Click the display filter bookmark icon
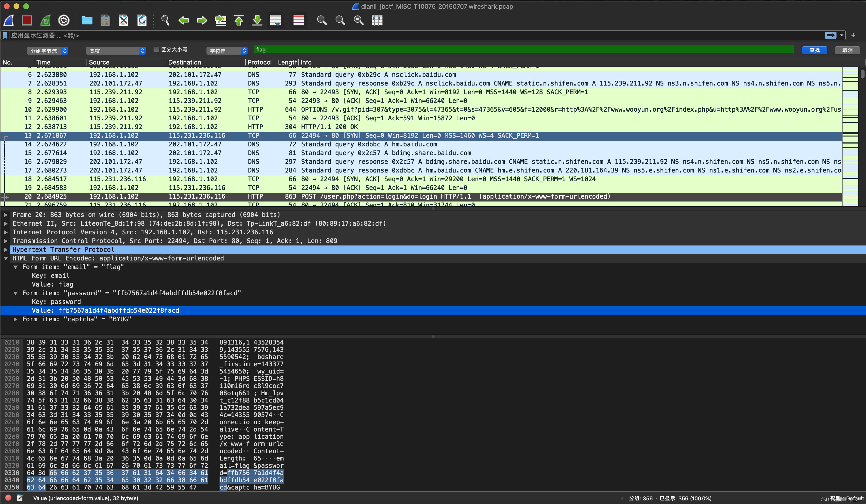This screenshot has width=866, height=504. pyautogui.click(x=5, y=35)
